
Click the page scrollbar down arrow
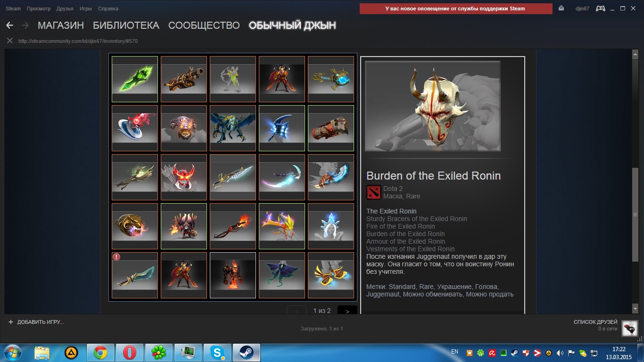(x=635, y=308)
